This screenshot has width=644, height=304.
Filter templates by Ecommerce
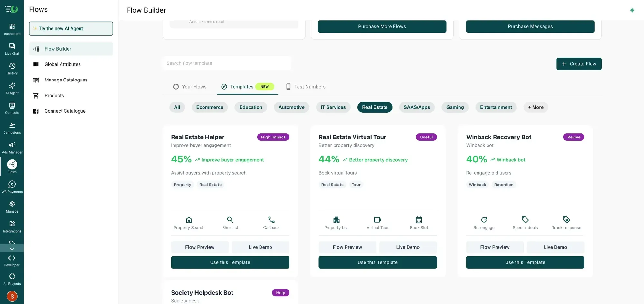tap(210, 107)
